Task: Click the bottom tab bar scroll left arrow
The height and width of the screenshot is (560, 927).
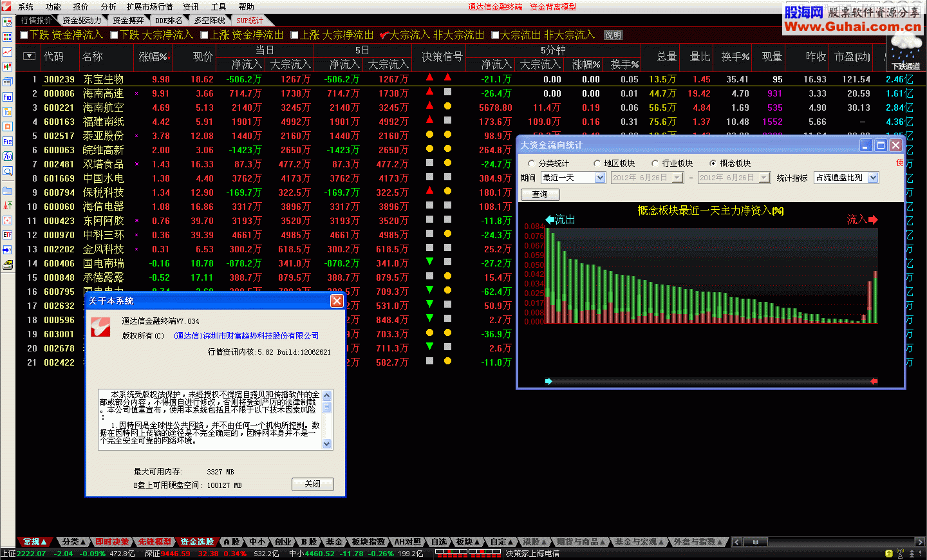Action: tap(738, 542)
